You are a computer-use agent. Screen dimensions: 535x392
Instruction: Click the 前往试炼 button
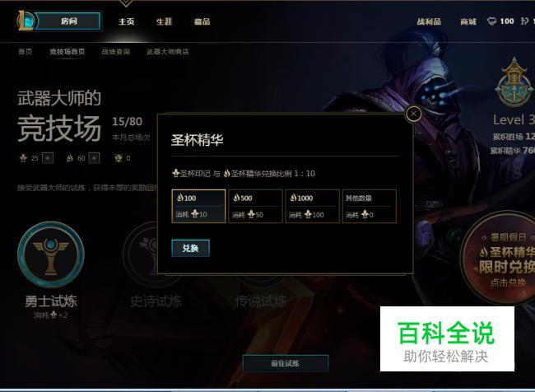coord(286,363)
